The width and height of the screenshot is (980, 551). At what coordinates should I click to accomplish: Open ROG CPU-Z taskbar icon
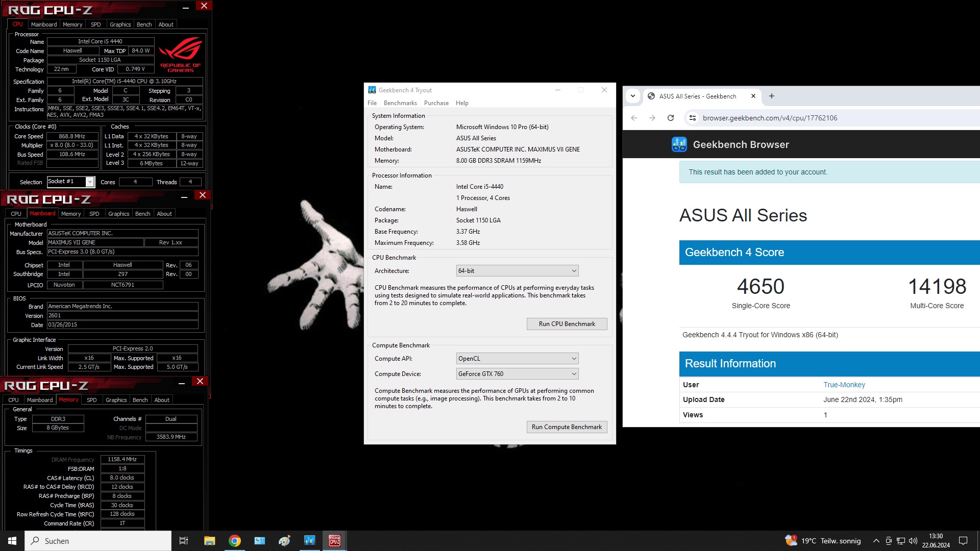335,541
